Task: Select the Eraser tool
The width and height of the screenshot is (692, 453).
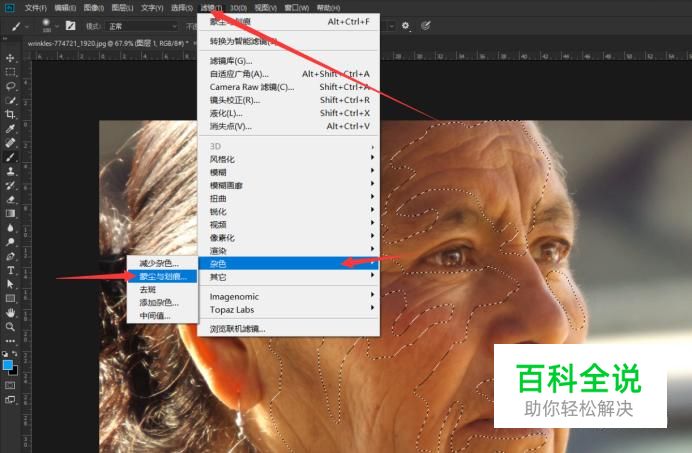Action: coord(10,199)
